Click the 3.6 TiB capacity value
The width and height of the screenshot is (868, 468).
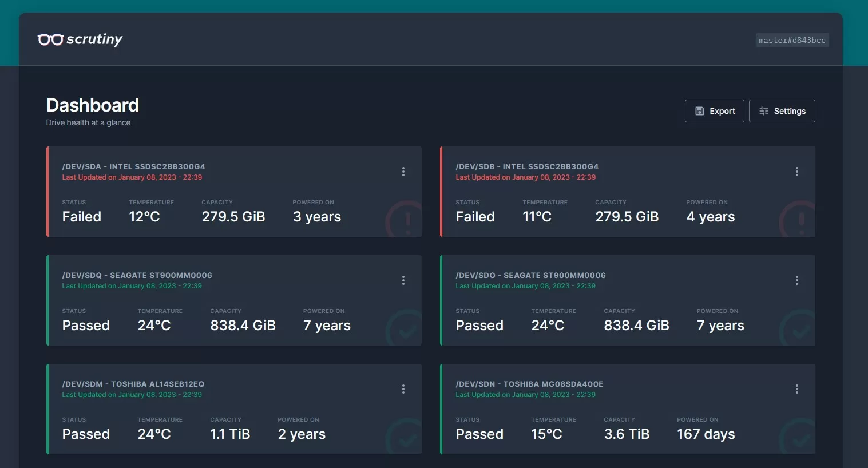pos(627,434)
